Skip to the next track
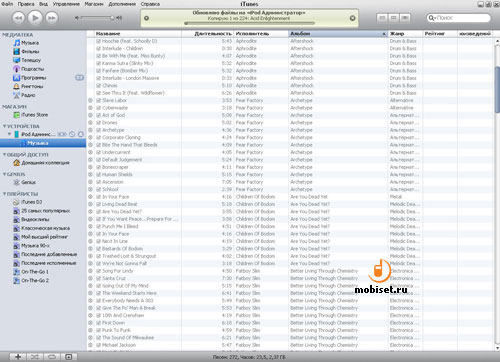Image resolution: width=500 pixels, height=362 pixels. click(52, 18)
